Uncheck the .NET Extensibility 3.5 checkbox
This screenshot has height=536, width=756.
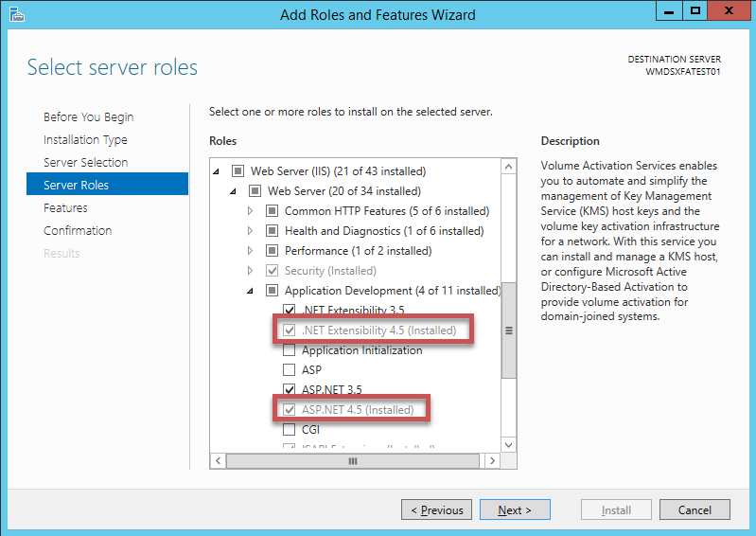click(290, 311)
